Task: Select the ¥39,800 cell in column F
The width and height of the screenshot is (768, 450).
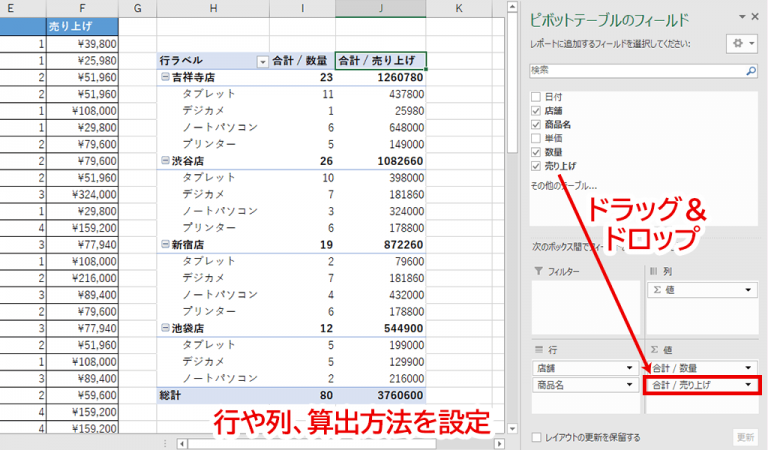Action: [x=82, y=44]
